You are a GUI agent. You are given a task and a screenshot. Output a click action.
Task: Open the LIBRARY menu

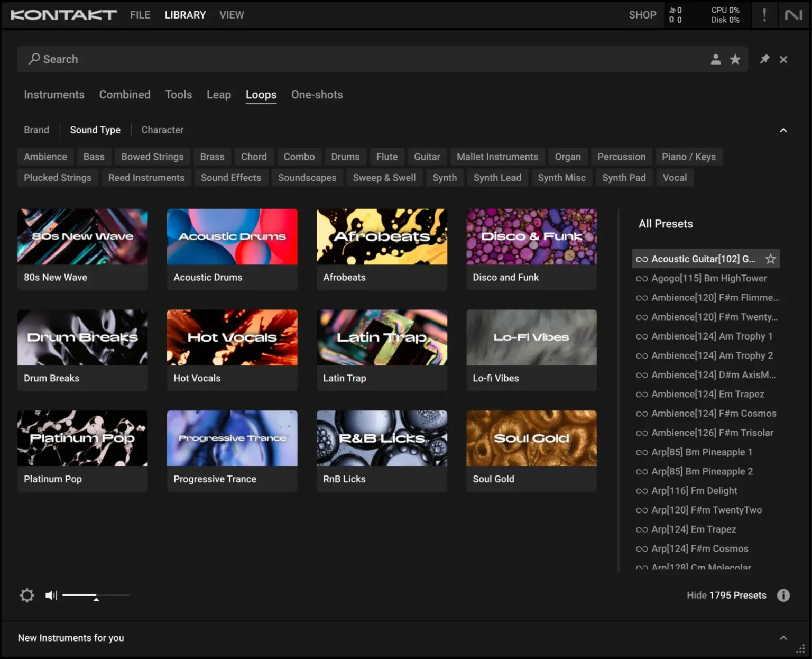185,15
